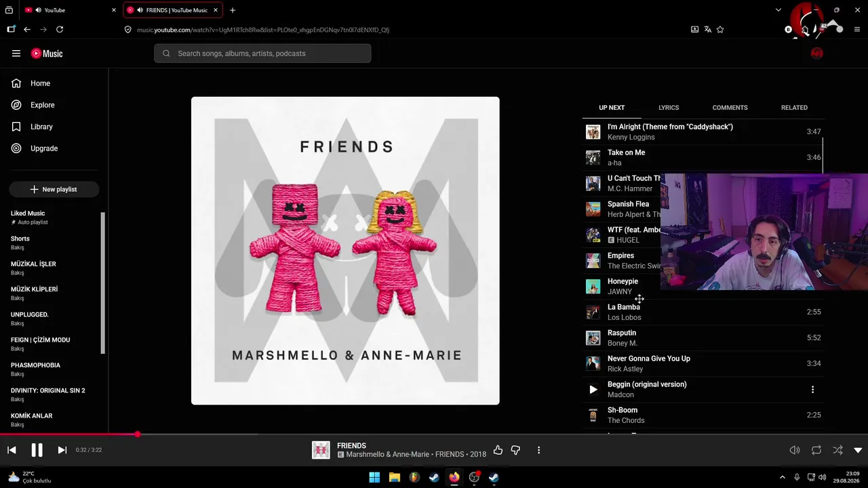Click the volume speaker icon
This screenshot has height=488, width=868.
point(795,450)
